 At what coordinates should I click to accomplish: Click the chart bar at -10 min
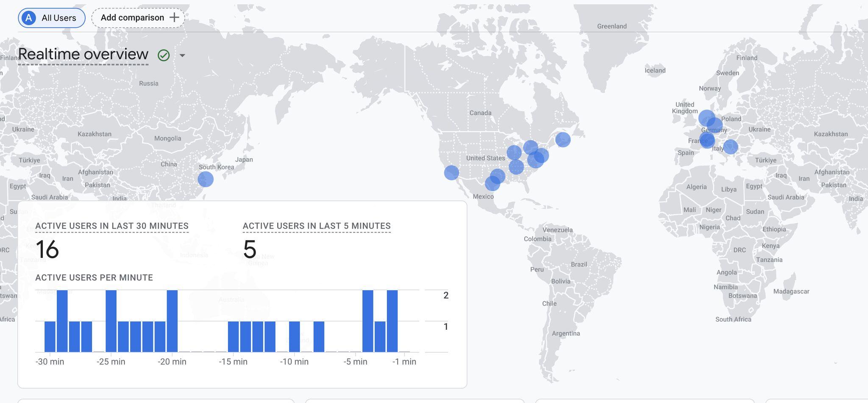(294, 337)
